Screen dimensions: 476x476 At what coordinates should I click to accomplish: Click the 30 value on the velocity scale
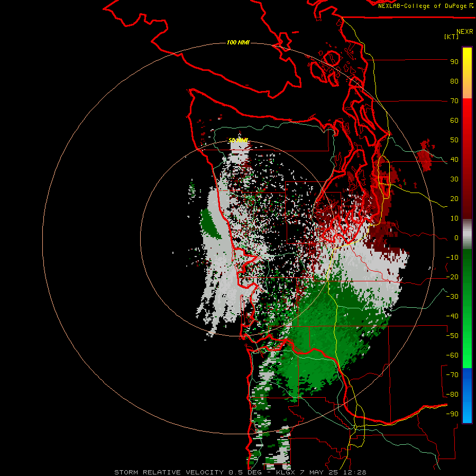[454, 179]
